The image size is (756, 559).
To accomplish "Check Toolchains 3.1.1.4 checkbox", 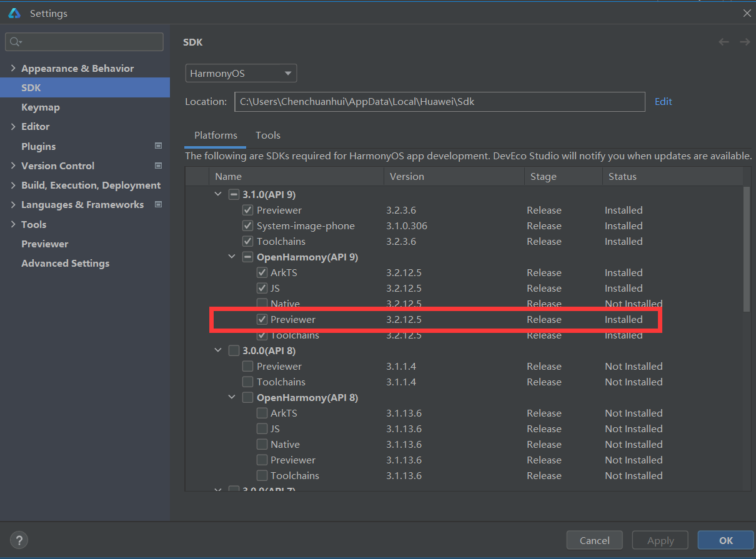I will pos(248,382).
